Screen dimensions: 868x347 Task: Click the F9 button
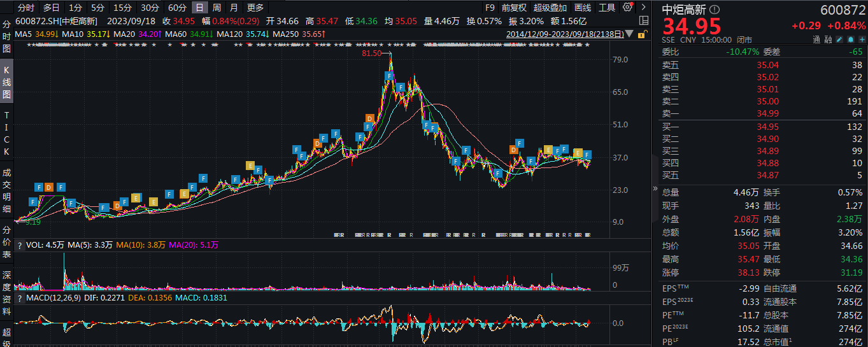(x=489, y=8)
